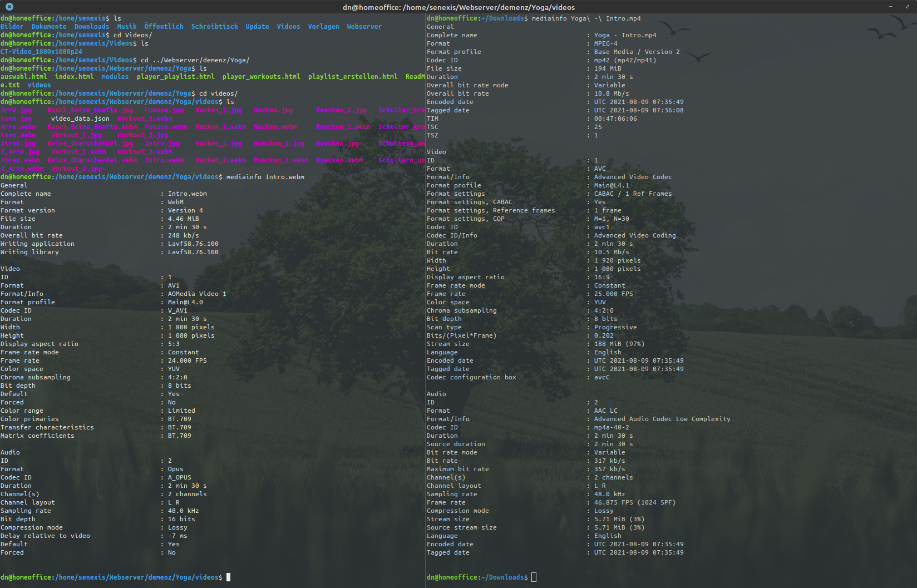This screenshot has height=588, width=917.
Task: Click the Workout_3.webm file name
Action: click(x=145, y=152)
